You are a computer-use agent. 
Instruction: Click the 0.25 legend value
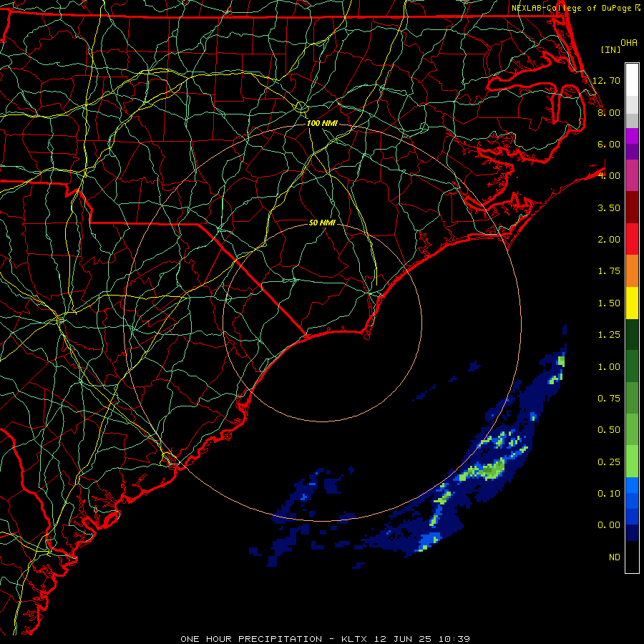click(609, 462)
